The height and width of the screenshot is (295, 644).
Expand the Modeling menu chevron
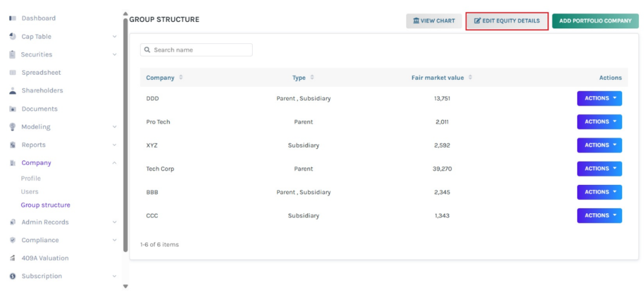pos(114,127)
